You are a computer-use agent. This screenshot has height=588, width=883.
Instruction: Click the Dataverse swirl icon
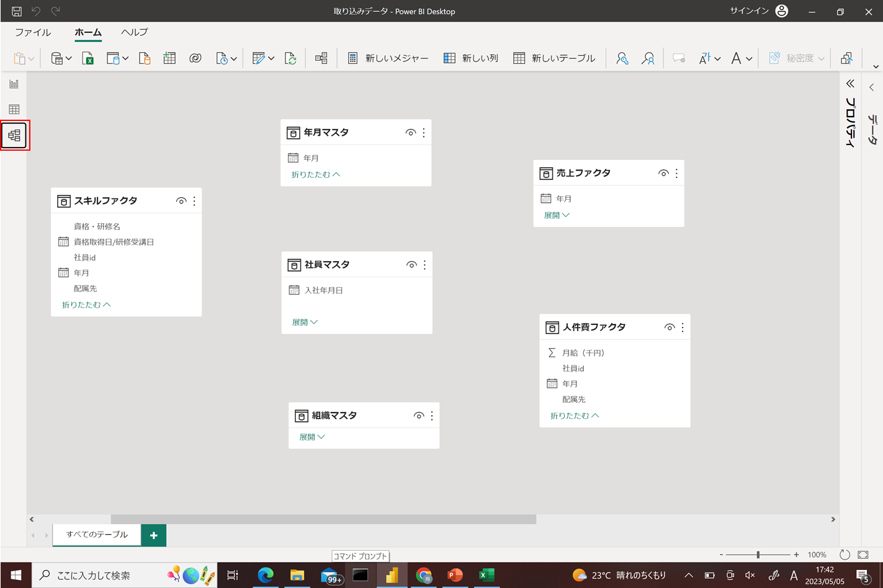(x=195, y=58)
